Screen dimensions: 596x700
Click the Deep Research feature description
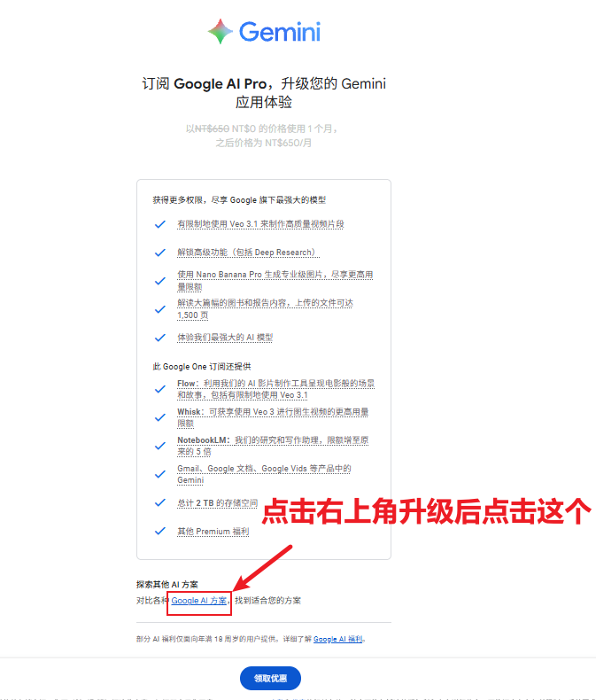(x=248, y=253)
